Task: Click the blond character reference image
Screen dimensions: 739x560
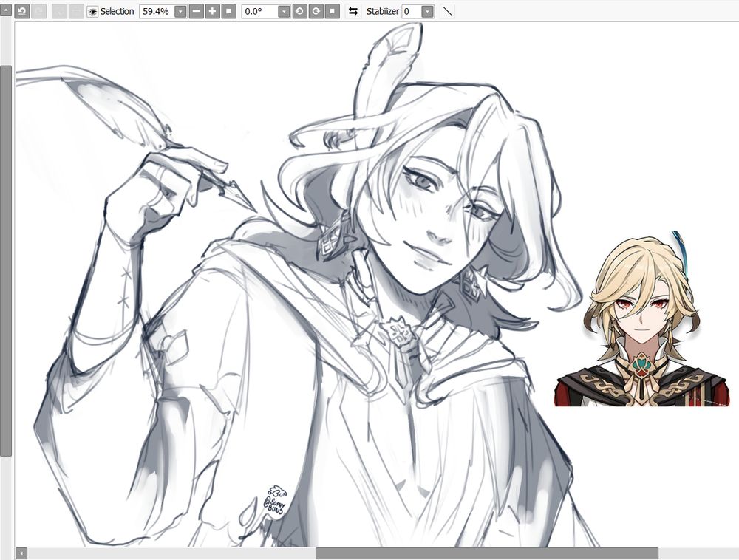Action: point(642,319)
